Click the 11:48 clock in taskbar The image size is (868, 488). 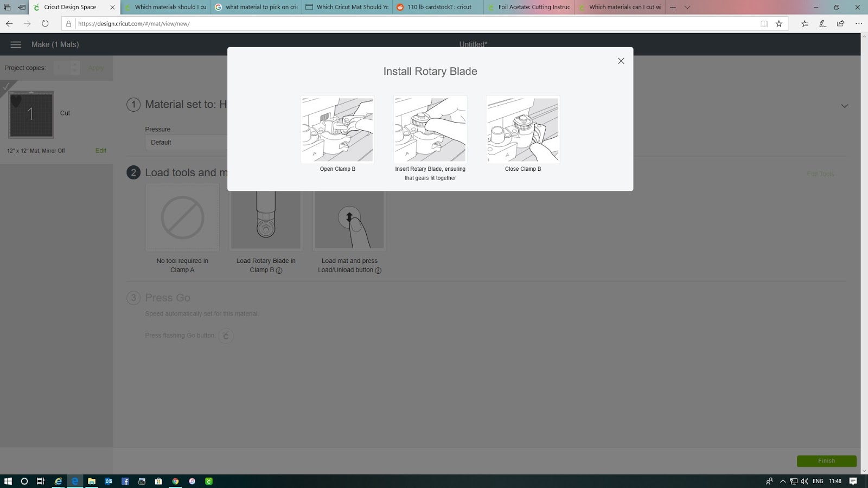[x=835, y=481]
